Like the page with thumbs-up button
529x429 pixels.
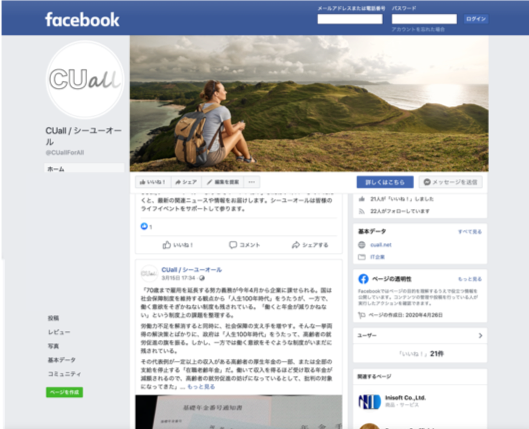153,182
